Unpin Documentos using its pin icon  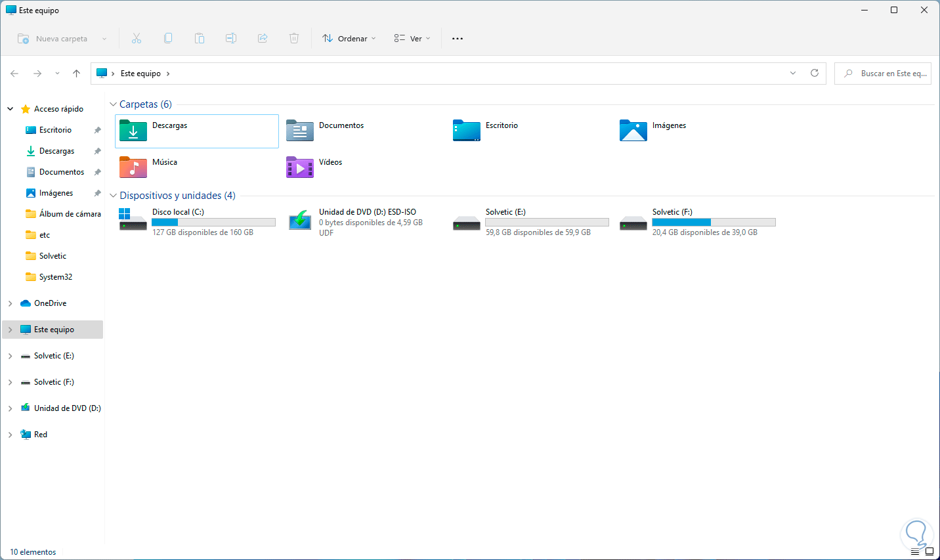pyautogui.click(x=97, y=172)
